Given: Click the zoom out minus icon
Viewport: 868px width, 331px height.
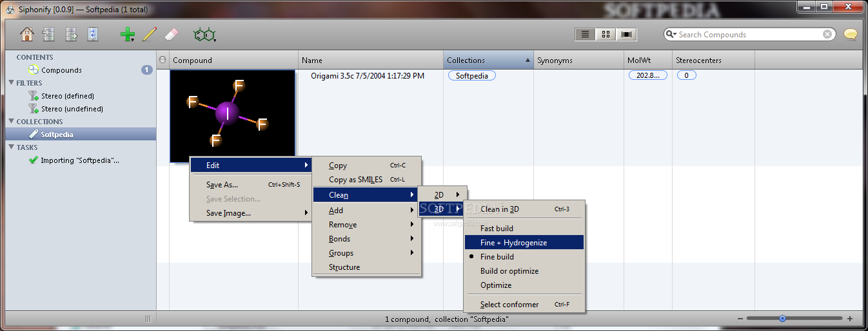Looking at the screenshot, I should [x=740, y=319].
